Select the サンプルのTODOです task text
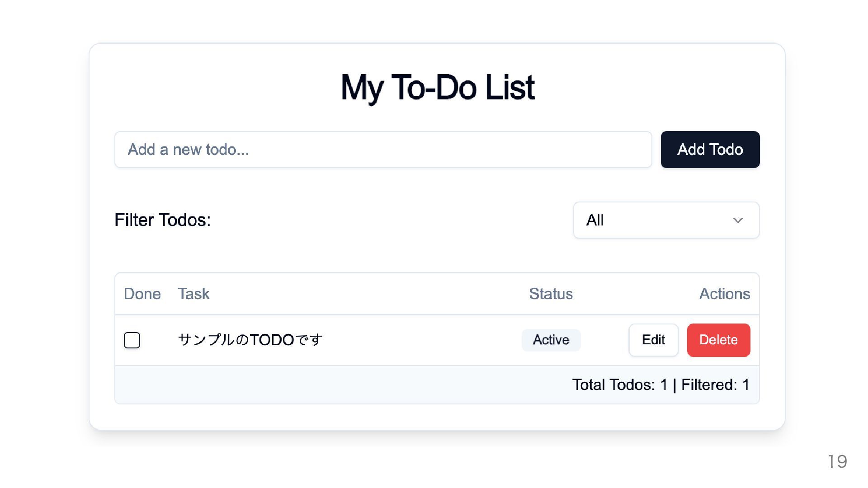The image size is (868, 488). [x=250, y=340]
